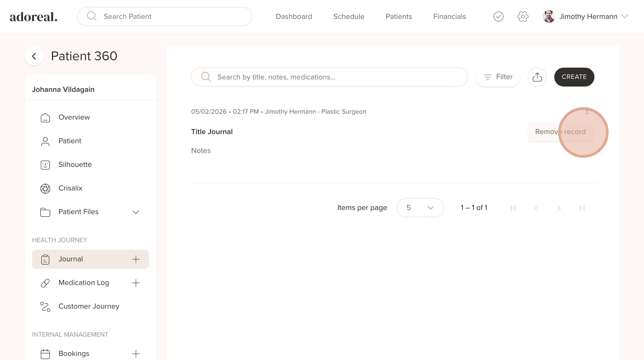Add Medication Log entry via plus icon

[136, 283]
